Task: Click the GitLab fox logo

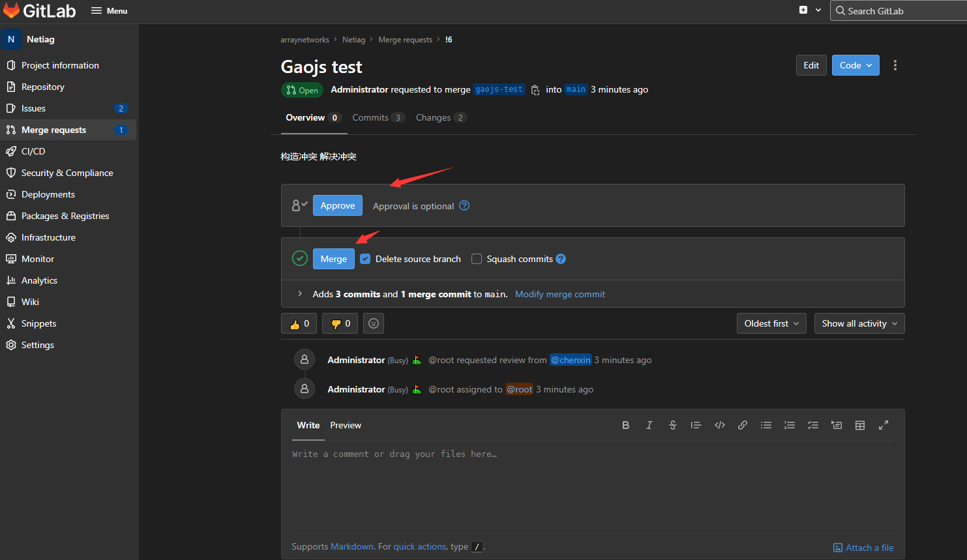Action: [11, 10]
